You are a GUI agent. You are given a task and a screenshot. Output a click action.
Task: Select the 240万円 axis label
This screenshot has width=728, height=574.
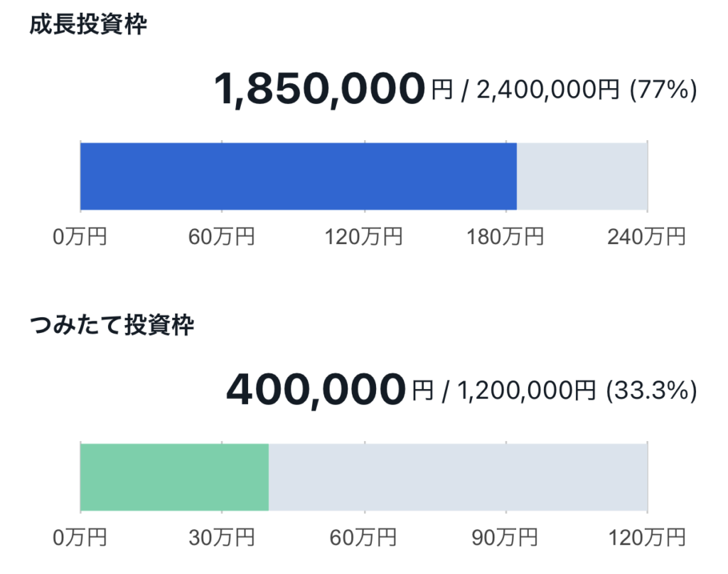pos(646,236)
